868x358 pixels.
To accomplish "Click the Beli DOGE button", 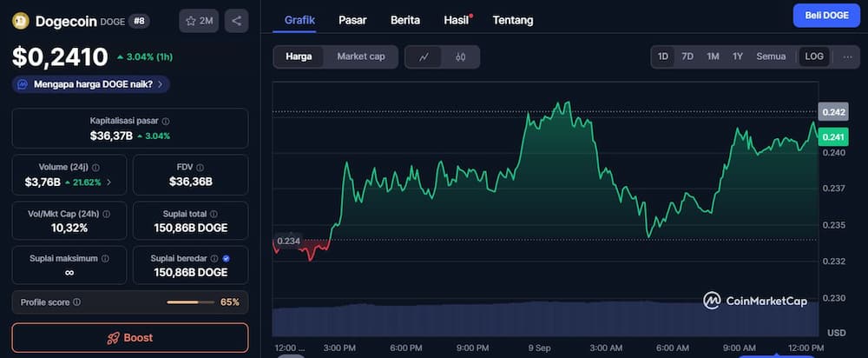I will [827, 16].
